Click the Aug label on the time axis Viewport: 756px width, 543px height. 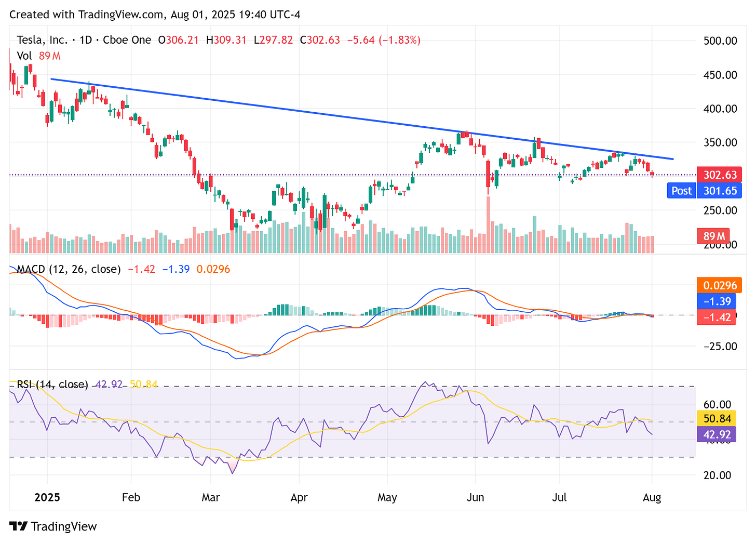(x=651, y=497)
